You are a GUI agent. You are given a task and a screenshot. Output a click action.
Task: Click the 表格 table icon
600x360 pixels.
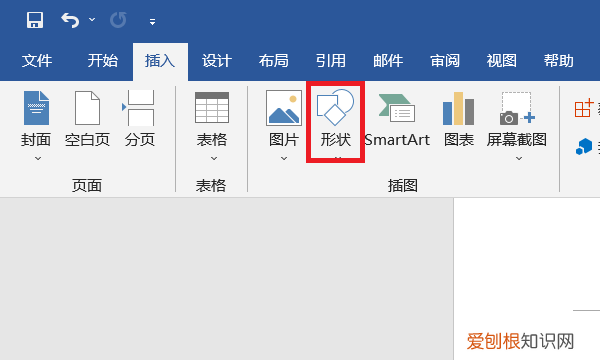point(212,108)
